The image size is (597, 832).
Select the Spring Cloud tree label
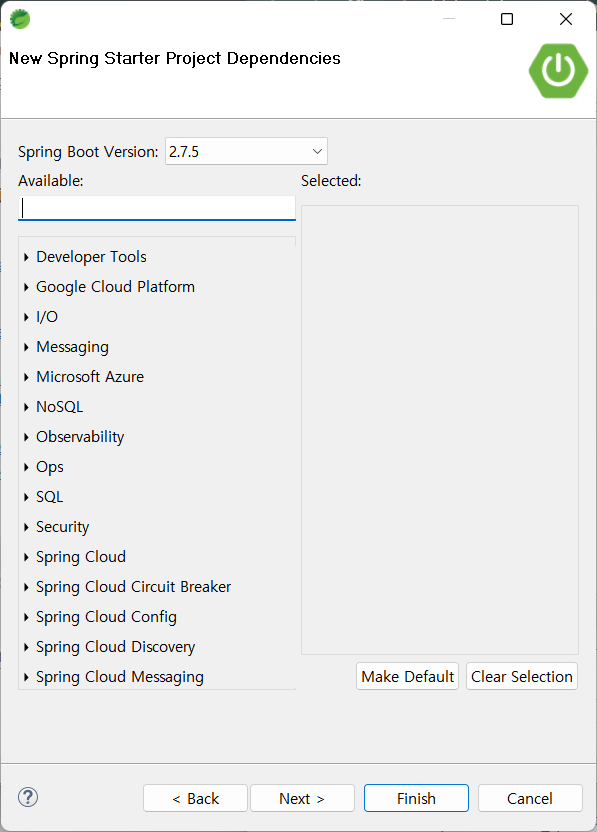click(81, 557)
